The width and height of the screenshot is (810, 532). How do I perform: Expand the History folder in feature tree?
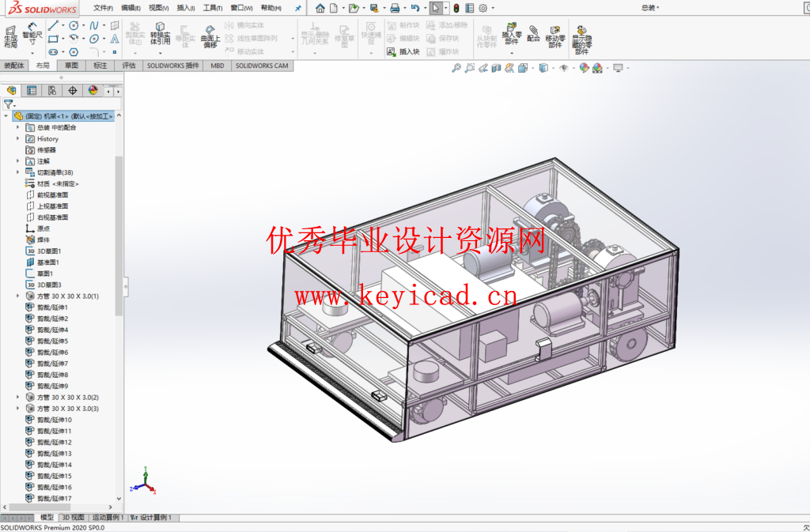(17, 138)
